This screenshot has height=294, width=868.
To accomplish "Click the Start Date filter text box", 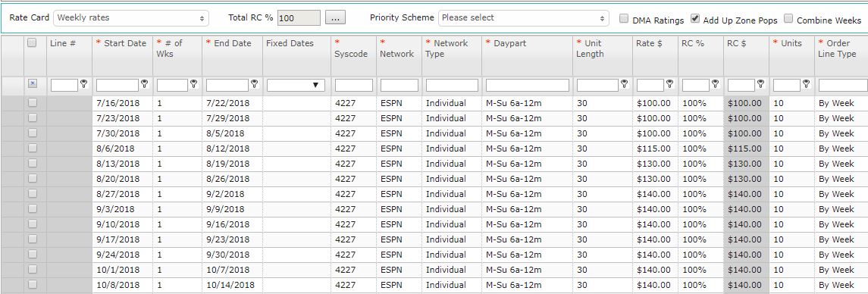I will point(118,85).
